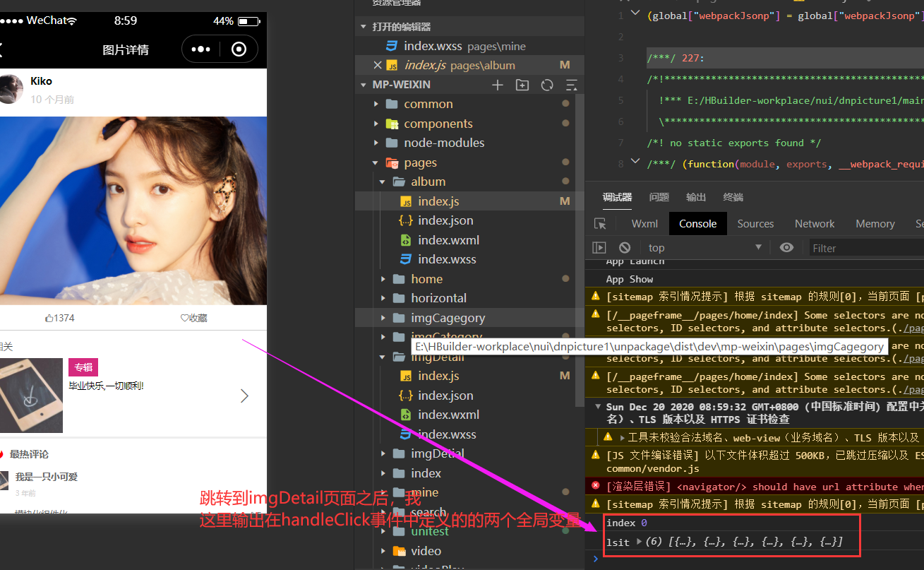
Task: Collapse all folders in explorer
Action: coord(571,85)
